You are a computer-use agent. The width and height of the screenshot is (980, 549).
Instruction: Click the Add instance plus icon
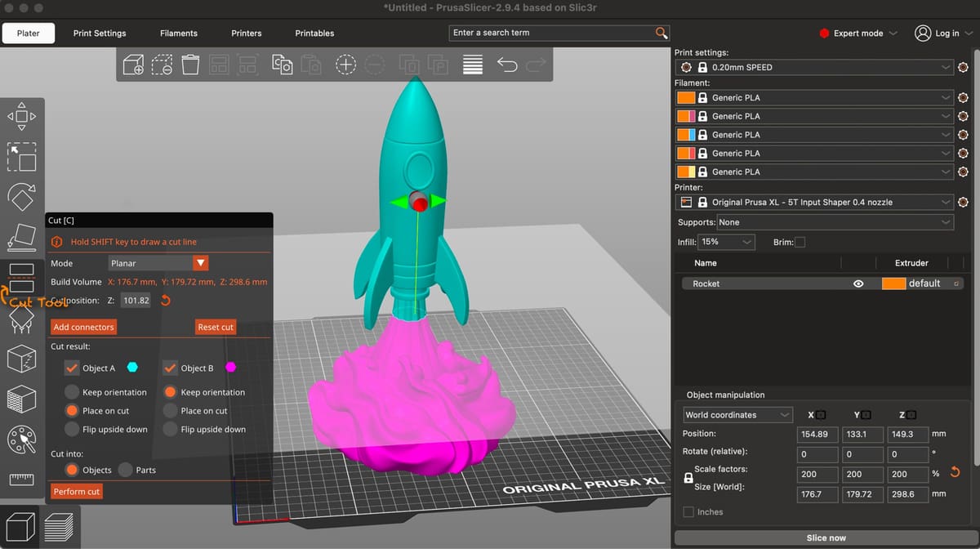[346, 65]
